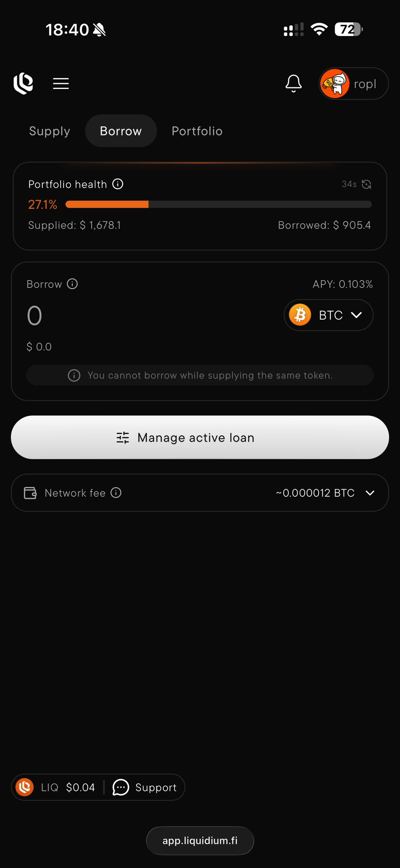Click the ropl profile avatar
This screenshot has height=868, width=400.
pos(335,83)
